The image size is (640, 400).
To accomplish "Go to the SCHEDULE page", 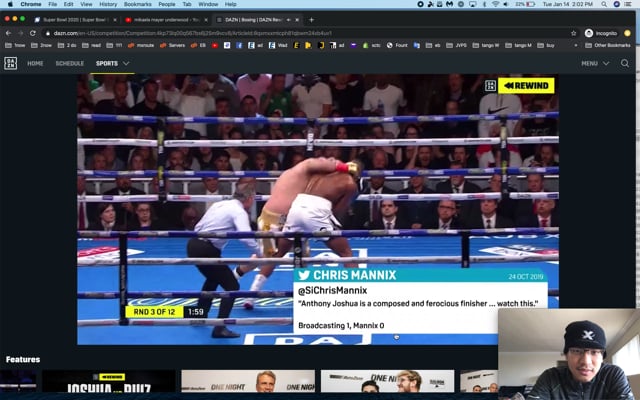I will coord(70,63).
